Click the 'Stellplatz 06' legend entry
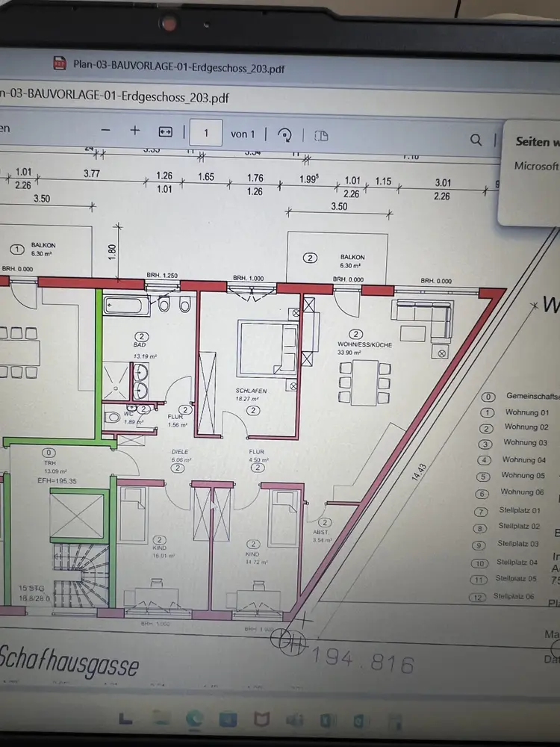Viewport: 560px width, 747px height. click(x=514, y=596)
